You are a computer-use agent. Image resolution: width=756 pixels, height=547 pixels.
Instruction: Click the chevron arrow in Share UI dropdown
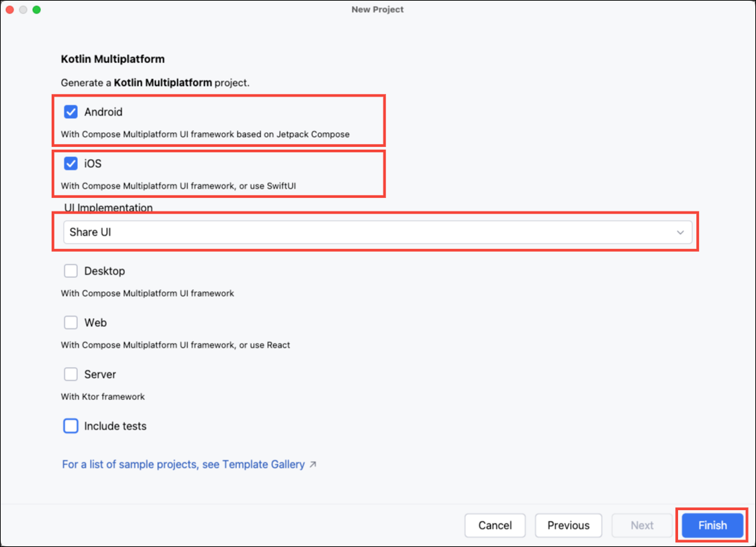(x=680, y=233)
